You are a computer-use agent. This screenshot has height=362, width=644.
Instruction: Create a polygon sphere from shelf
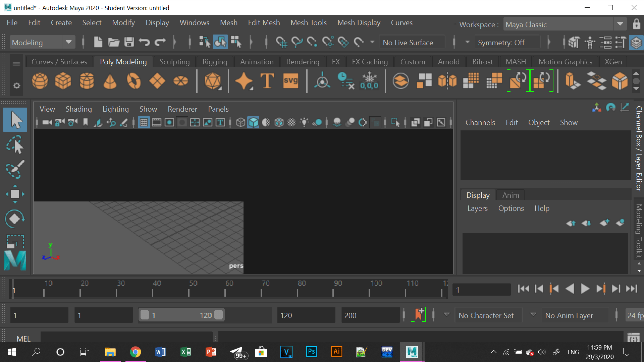click(x=40, y=81)
